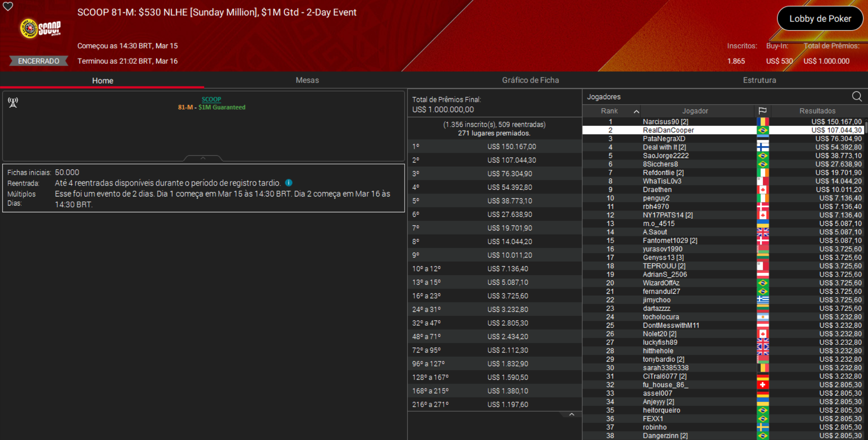The width and height of the screenshot is (868, 440).
Task: Select the Gráfico de Ficha heading
Action: point(530,80)
